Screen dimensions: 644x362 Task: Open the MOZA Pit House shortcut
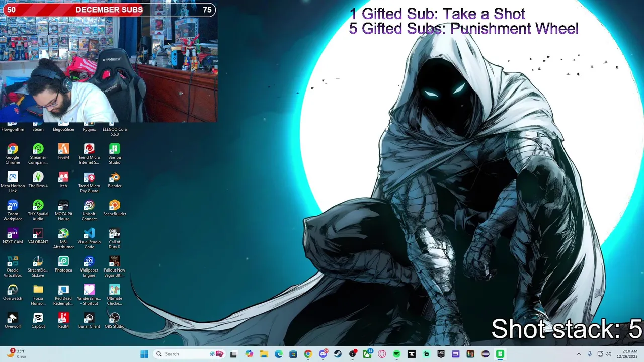coord(63,211)
